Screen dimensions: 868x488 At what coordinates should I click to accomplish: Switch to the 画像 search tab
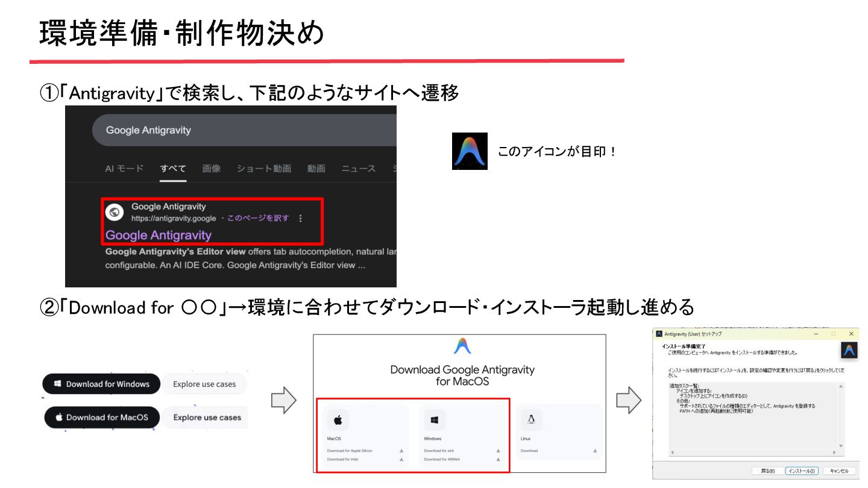tap(212, 169)
